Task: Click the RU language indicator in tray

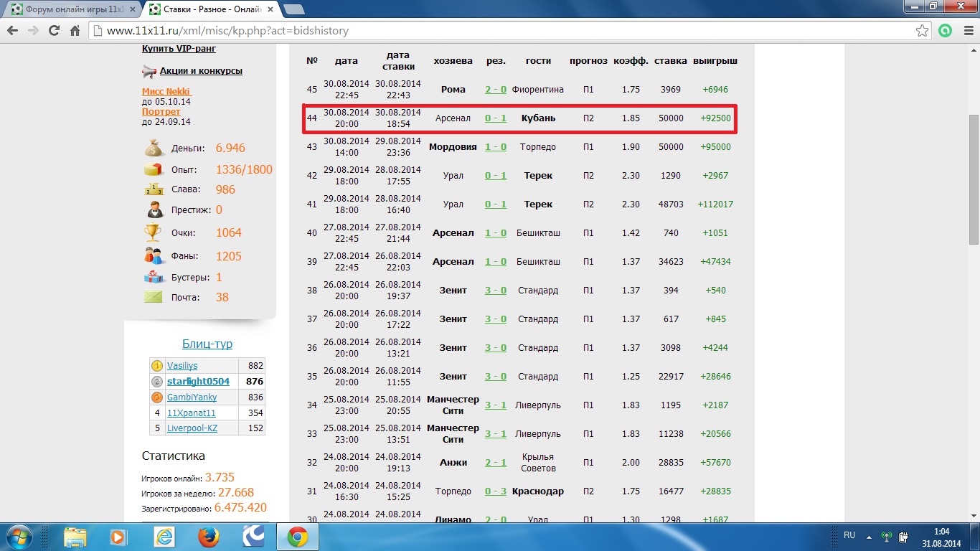Action: click(x=849, y=535)
